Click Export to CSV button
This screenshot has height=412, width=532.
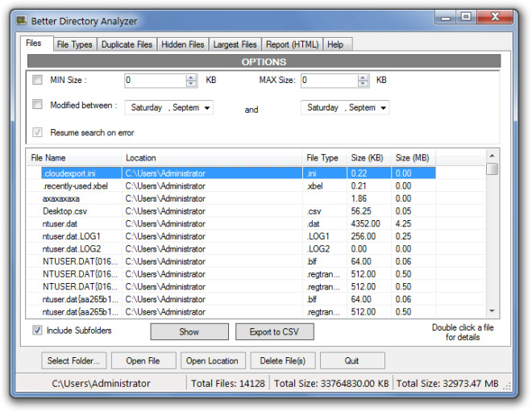[x=275, y=331]
